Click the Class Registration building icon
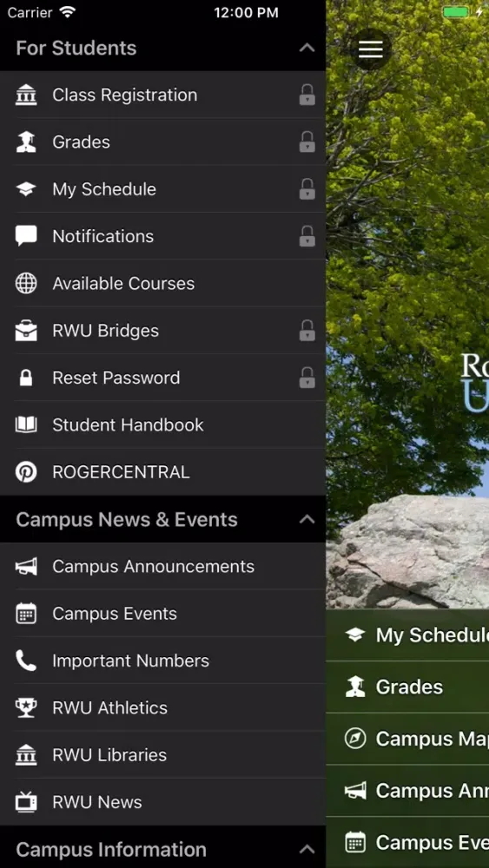This screenshot has width=489, height=868. pyautogui.click(x=26, y=95)
